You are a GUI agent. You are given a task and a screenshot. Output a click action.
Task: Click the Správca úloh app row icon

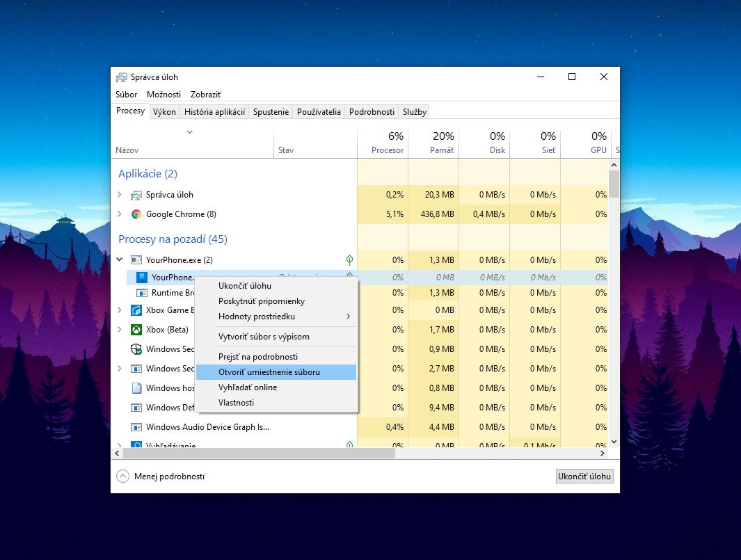click(136, 195)
